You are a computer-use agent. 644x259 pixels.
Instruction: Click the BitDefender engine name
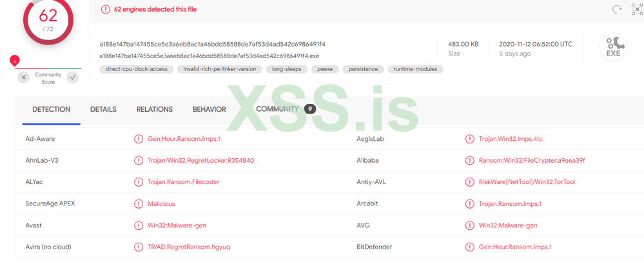point(374,247)
